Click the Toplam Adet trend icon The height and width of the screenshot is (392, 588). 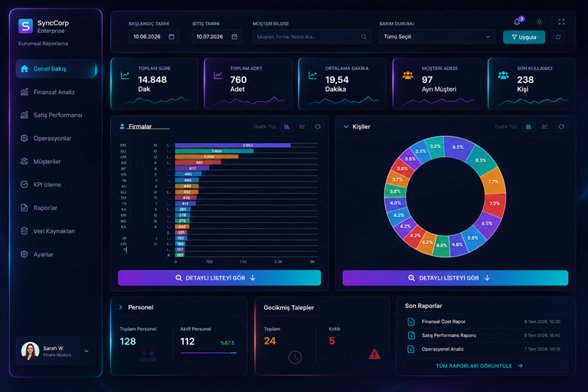218,75
